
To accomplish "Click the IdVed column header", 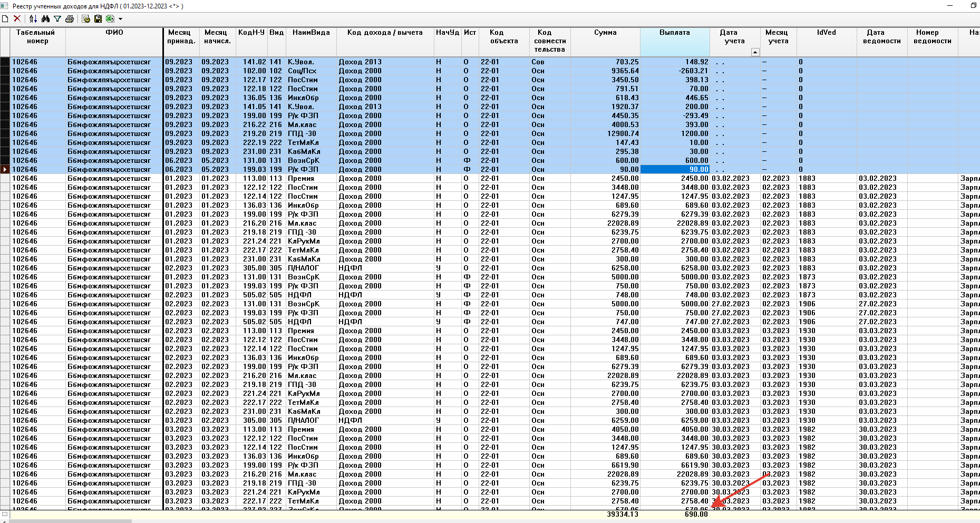I will pyautogui.click(x=827, y=42).
